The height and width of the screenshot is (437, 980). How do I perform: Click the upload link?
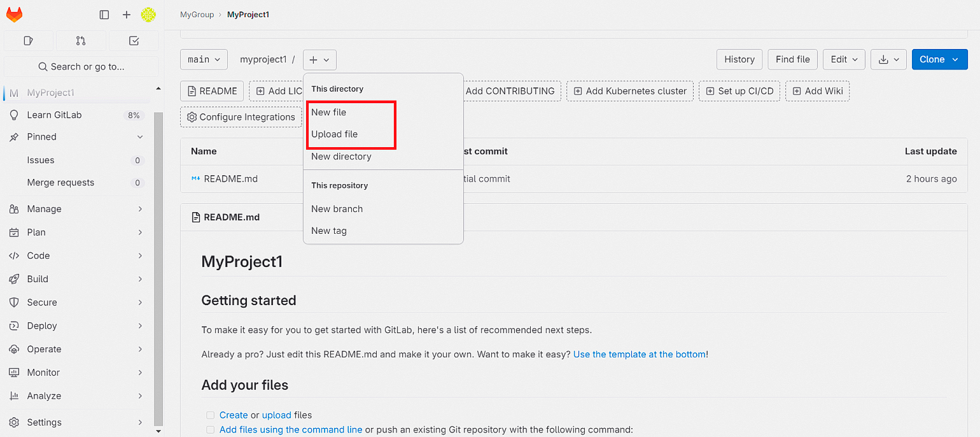(277, 415)
